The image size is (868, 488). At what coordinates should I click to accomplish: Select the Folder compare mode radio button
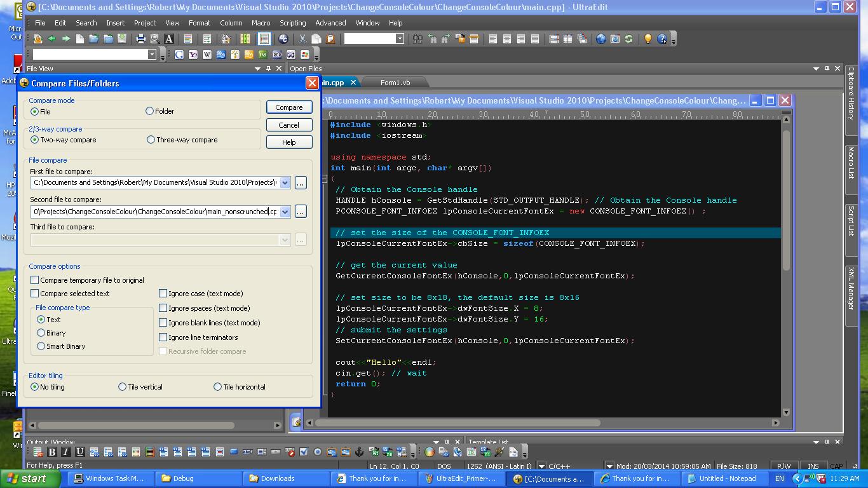point(150,111)
